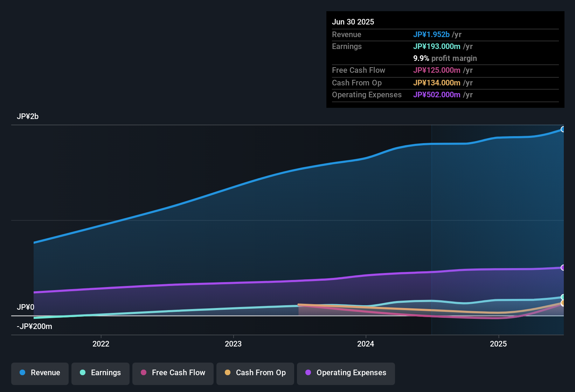
Task: Toggle the Earnings legend series
Action: [x=101, y=373]
